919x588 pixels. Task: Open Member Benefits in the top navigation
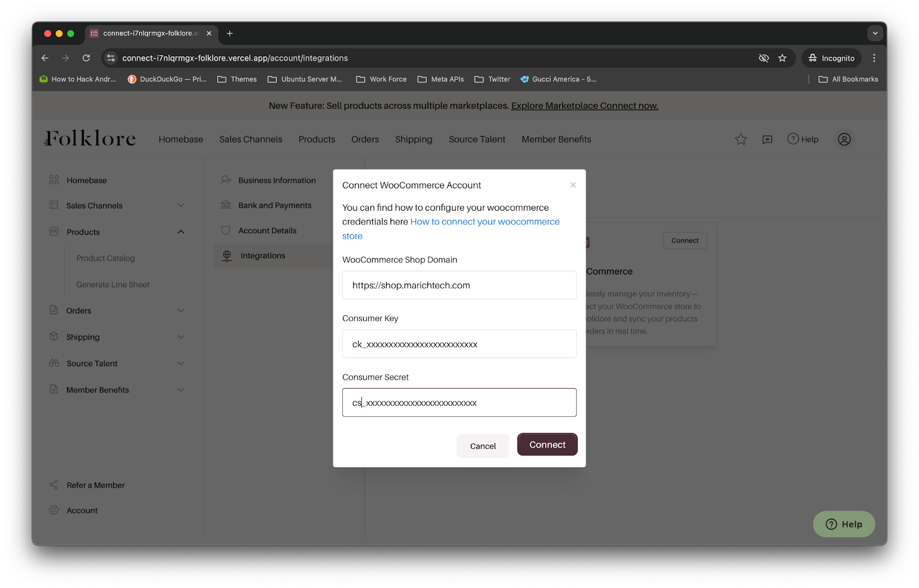click(556, 139)
